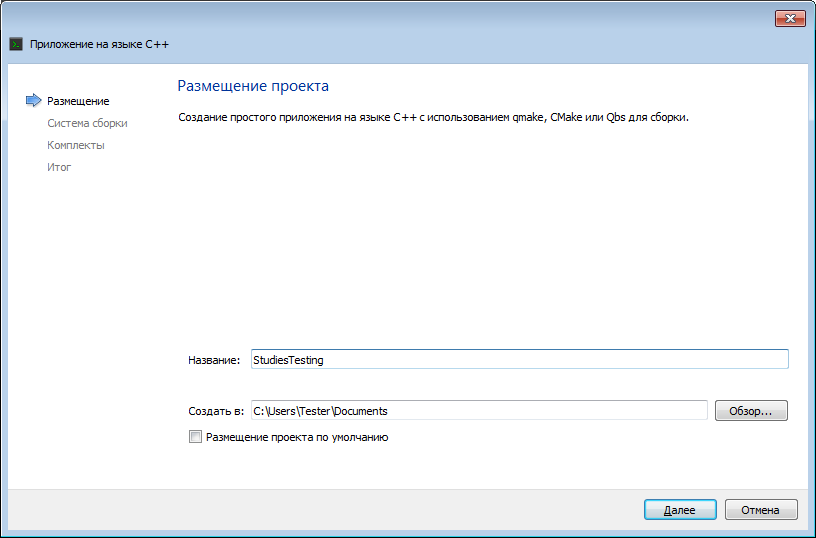The image size is (816, 538).
Task: Select the Размещение step in the sidebar
Action: coord(78,101)
